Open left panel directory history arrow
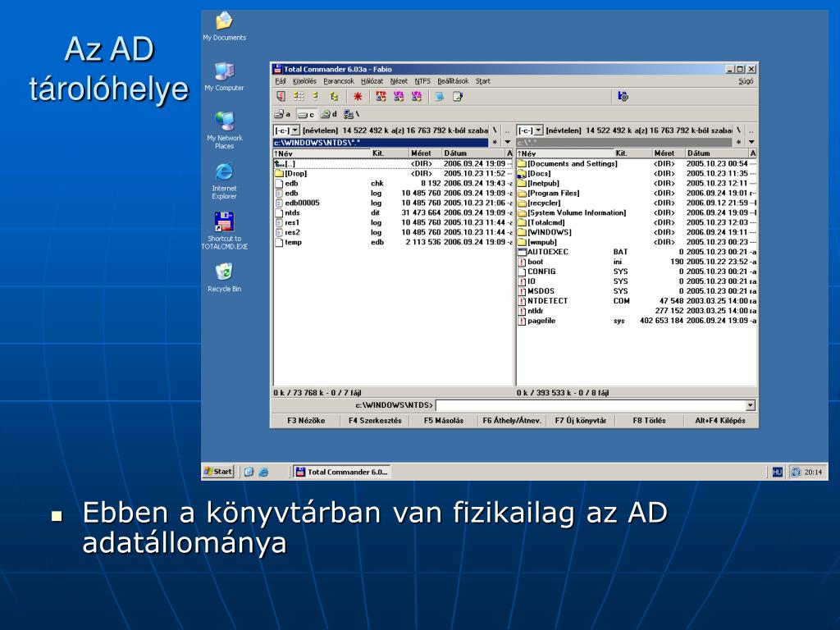This screenshot has width=840, height=630. click(x=507, y=142)
